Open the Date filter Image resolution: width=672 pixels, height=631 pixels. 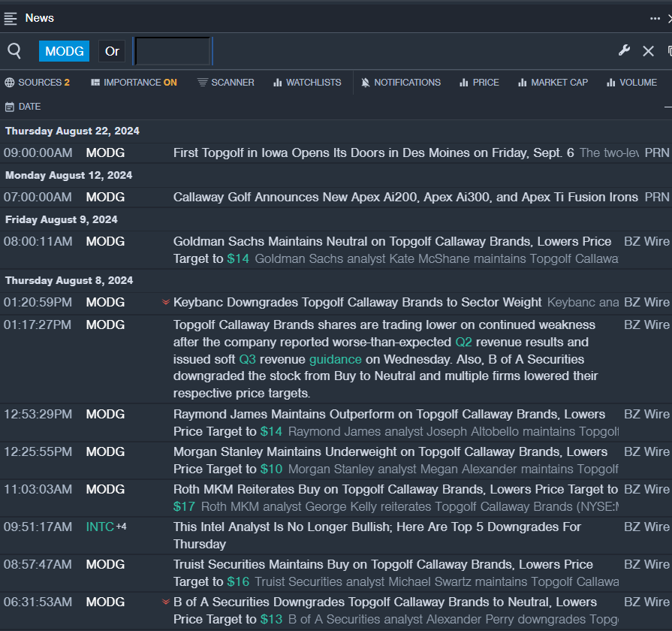[23, 107]
